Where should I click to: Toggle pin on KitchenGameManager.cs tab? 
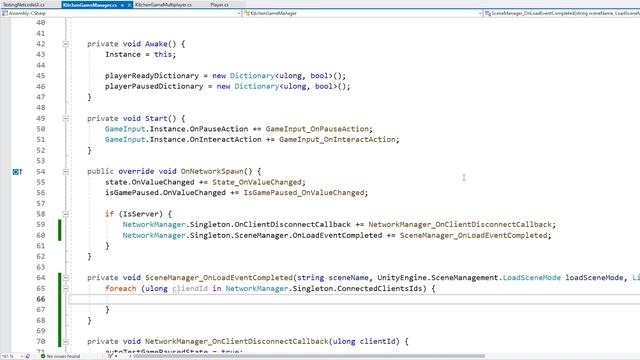click(x=122, y=5)
